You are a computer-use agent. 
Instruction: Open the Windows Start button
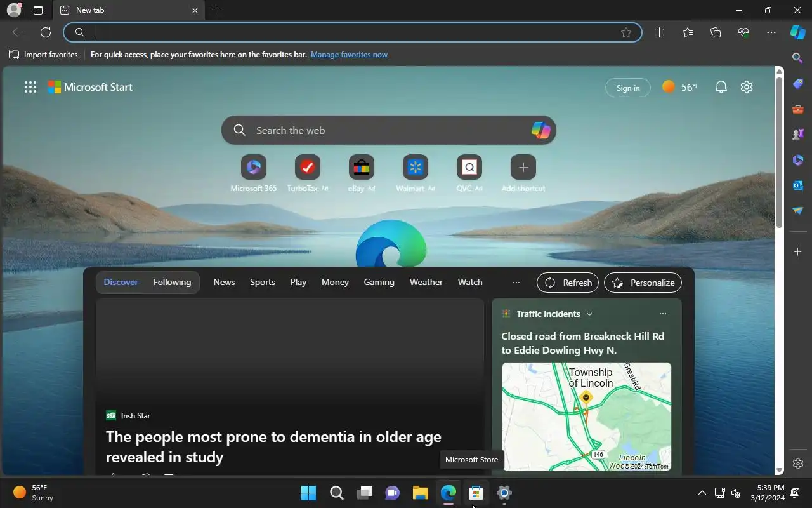(x=308, y=493)
